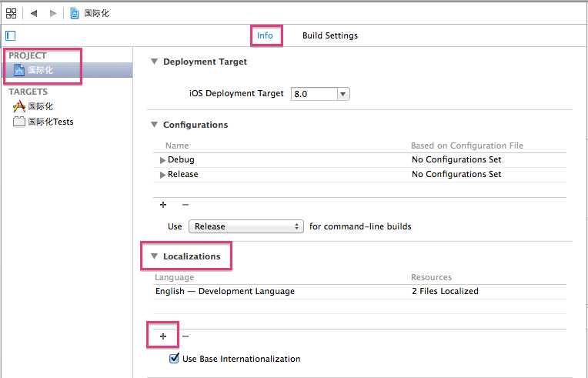Click No Configurations Set for Debug
This screenshot has height=378, width=588.
tap(456, 160)
